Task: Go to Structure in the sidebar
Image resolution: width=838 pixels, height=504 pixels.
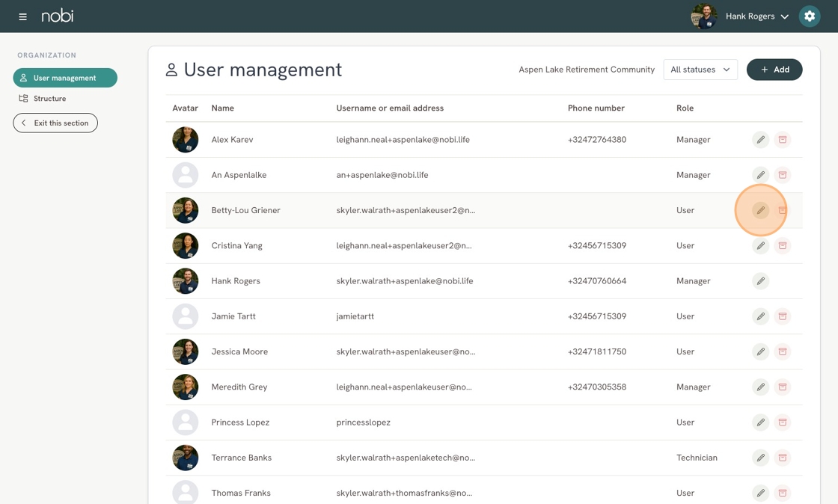Action: 49,99
